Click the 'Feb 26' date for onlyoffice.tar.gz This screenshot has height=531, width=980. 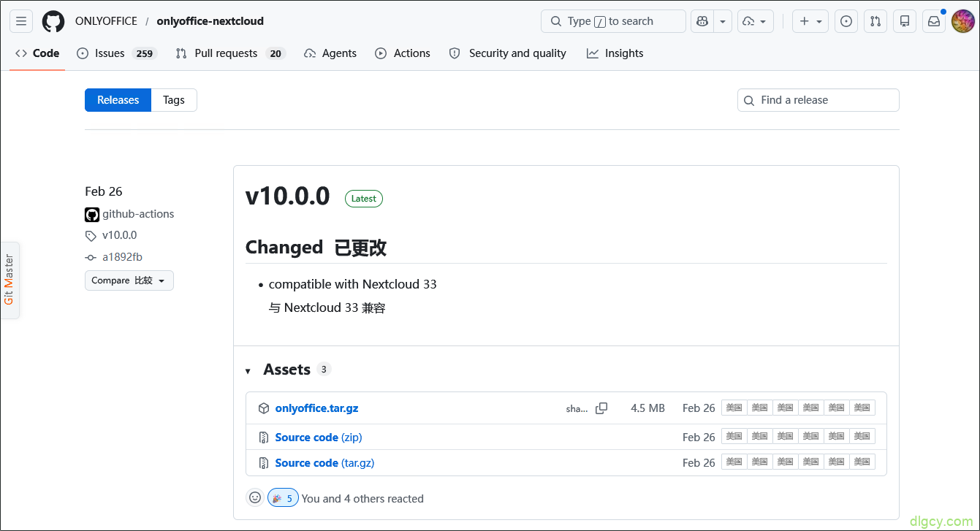tap(699, 408)
